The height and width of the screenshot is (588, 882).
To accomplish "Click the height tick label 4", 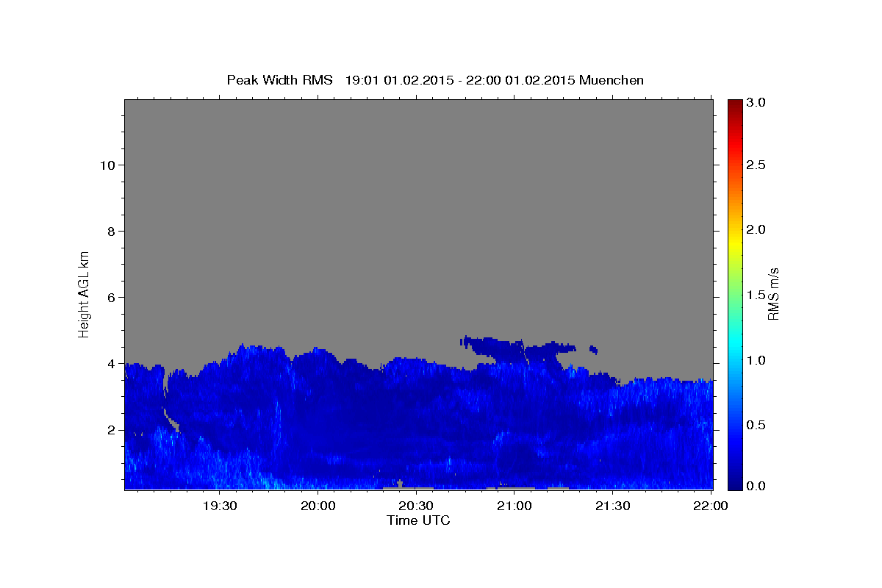I will pyautogui.click(x=112, y=364).
